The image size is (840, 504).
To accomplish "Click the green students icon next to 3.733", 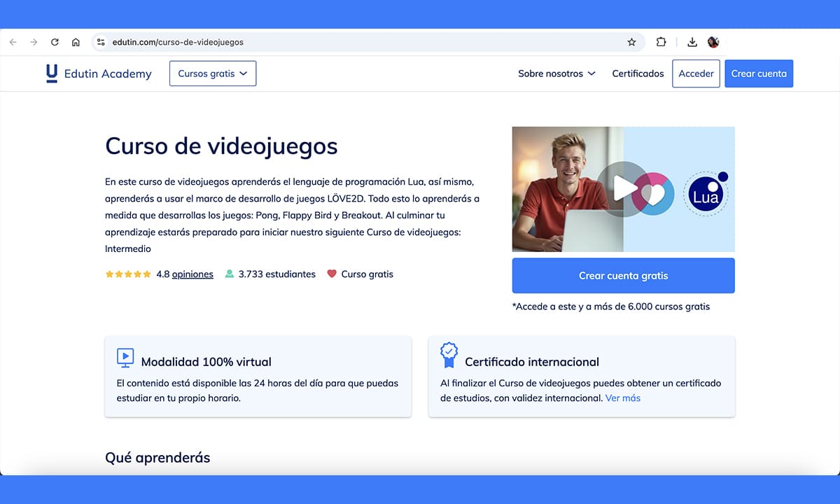I will click(x=229, y=274).
